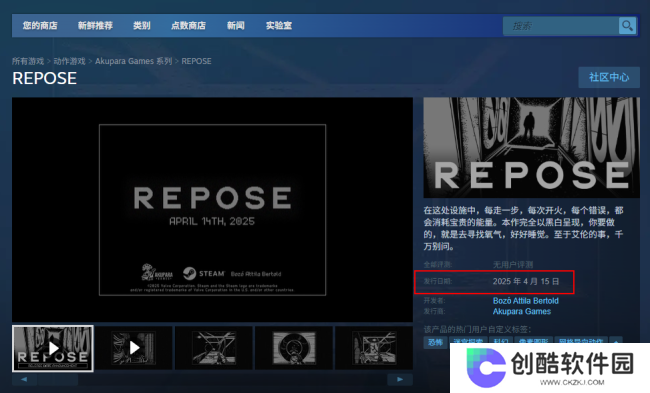Open the 新鲜推荐 menu

click(x=95, y=26)
